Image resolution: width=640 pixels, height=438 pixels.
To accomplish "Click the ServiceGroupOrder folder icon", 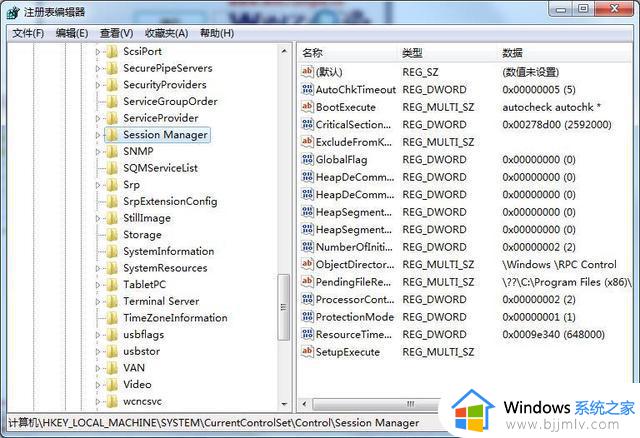I will click(112, 101).
